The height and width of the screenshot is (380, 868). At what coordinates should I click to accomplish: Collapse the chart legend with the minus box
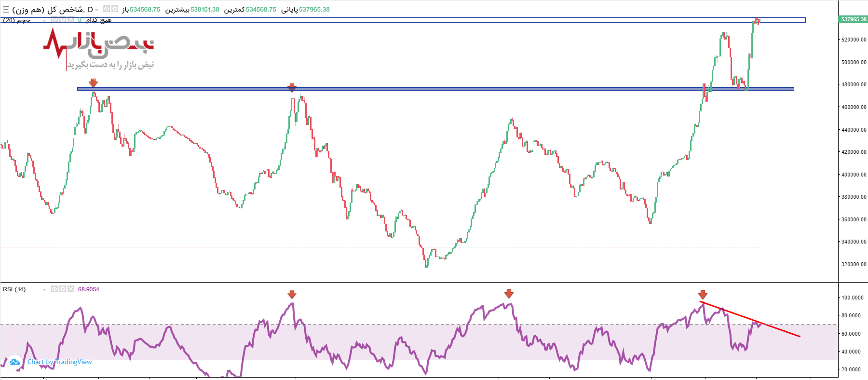(x=6, y=10)
